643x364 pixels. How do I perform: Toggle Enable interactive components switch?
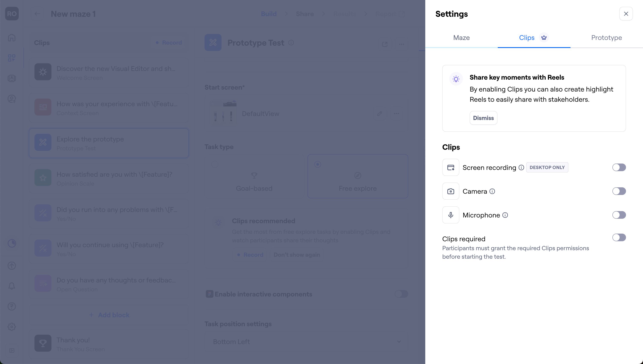coord(401,294)
